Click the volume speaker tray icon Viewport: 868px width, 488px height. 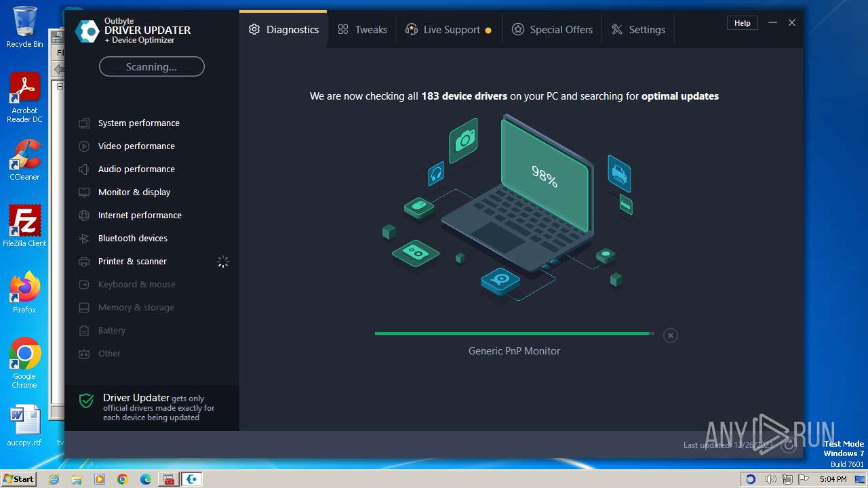pos(771,479)
